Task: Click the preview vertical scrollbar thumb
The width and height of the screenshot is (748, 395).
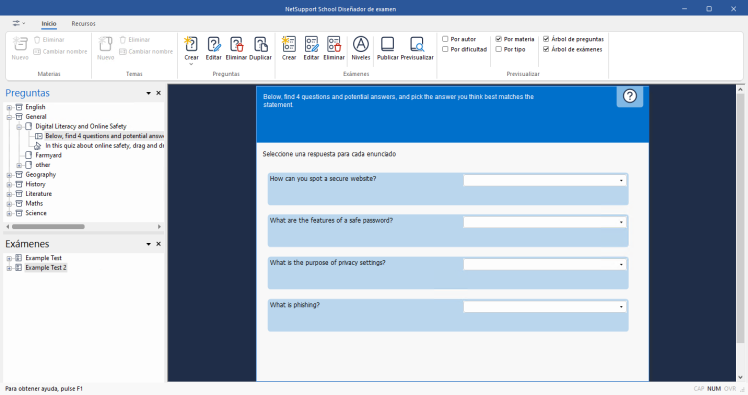Action: point(740,218)
